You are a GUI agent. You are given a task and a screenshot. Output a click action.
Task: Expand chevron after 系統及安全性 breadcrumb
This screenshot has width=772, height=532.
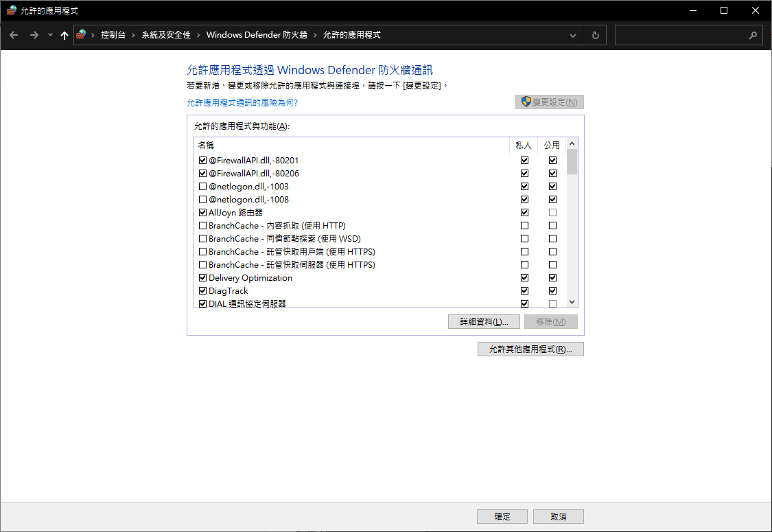198,35
